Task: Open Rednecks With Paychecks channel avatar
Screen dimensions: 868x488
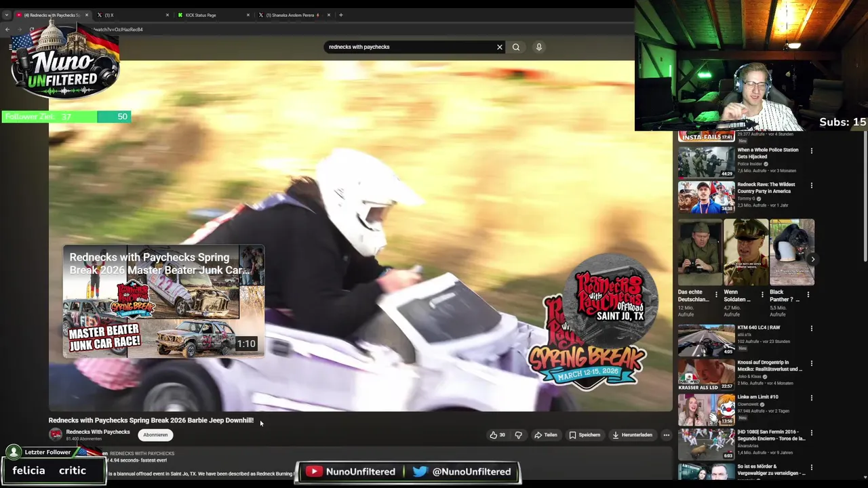Action: coord(56,434)
